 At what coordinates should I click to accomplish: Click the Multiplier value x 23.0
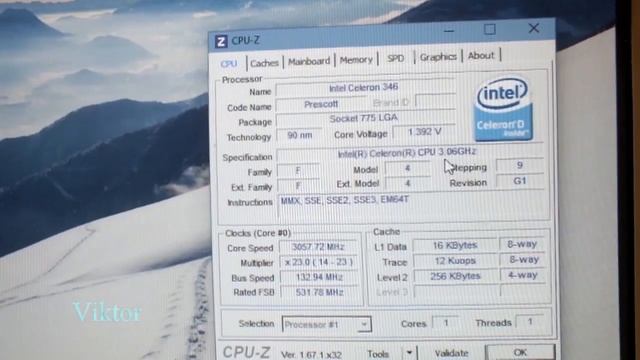tap(318, 262)
